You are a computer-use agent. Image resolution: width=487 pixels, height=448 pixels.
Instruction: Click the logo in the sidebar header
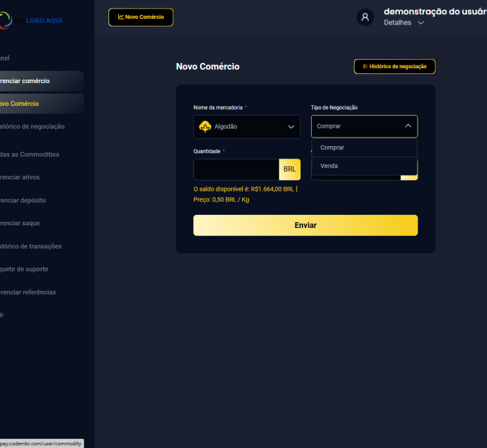pos(31,19)
